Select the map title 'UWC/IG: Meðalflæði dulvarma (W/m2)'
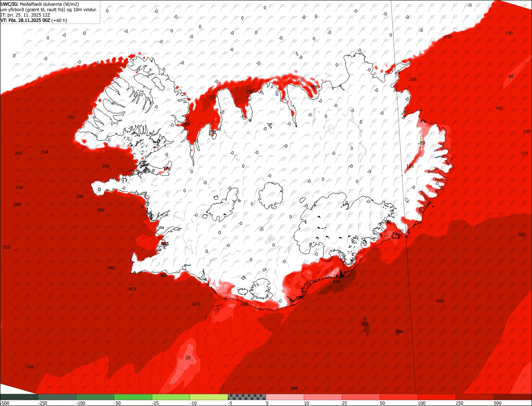This screenshot has height=406, width=532. [40, 4]
